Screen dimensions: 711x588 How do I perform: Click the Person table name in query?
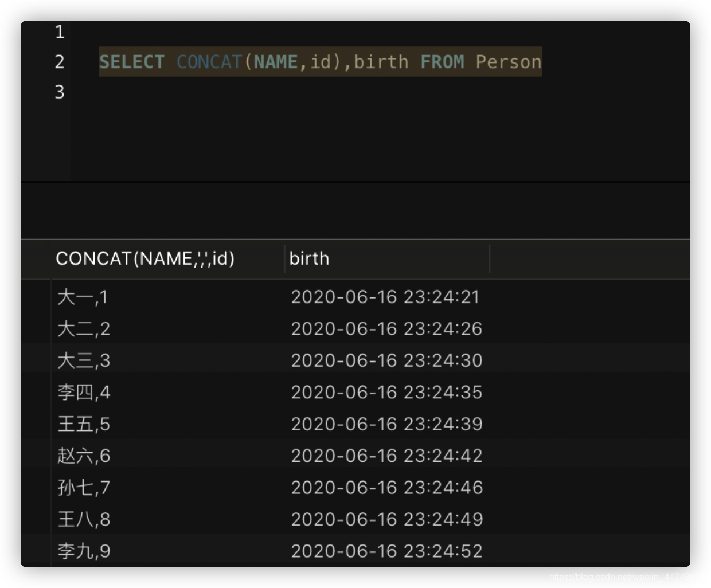[x=509, y=62]
